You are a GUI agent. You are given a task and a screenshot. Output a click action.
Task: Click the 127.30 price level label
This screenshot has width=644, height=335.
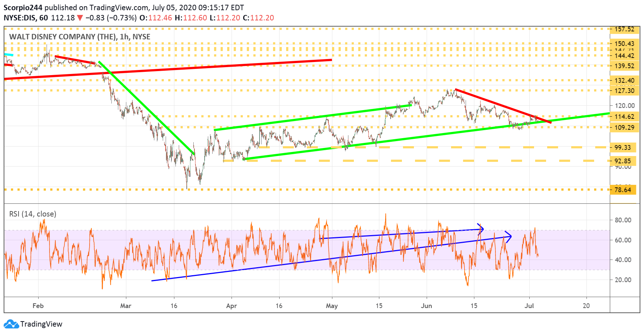point(624,91)
